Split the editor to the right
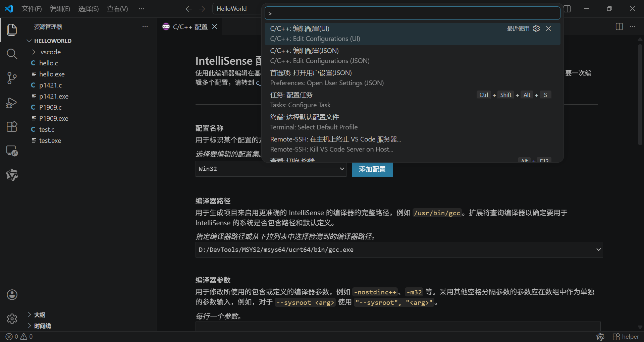This screenshot has height=342, width=644. [x=620, y=26]
